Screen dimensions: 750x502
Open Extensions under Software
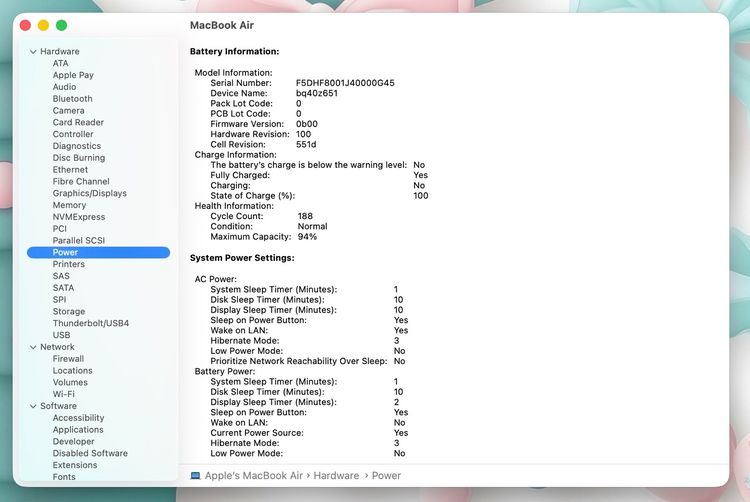[75, 465]
